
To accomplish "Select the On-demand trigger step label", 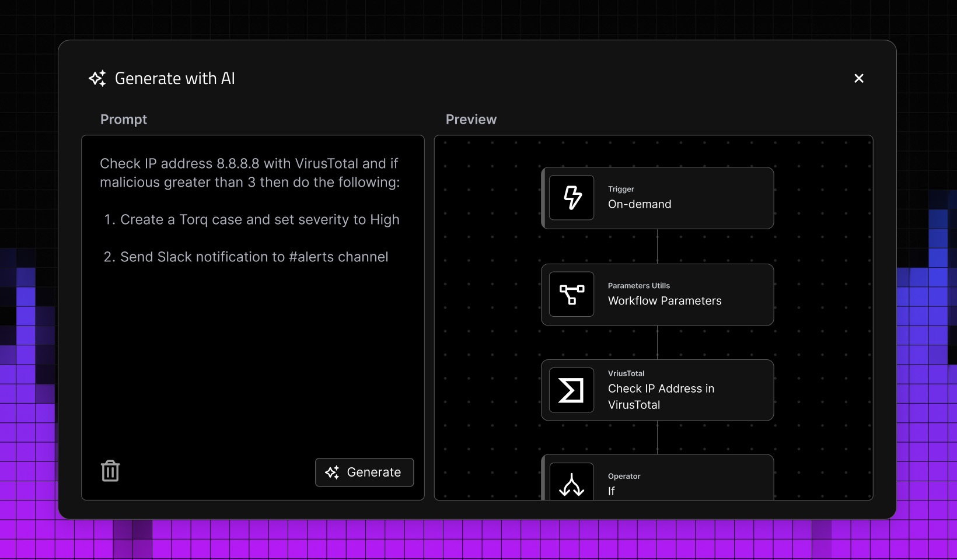I will [x=640, y=204].
